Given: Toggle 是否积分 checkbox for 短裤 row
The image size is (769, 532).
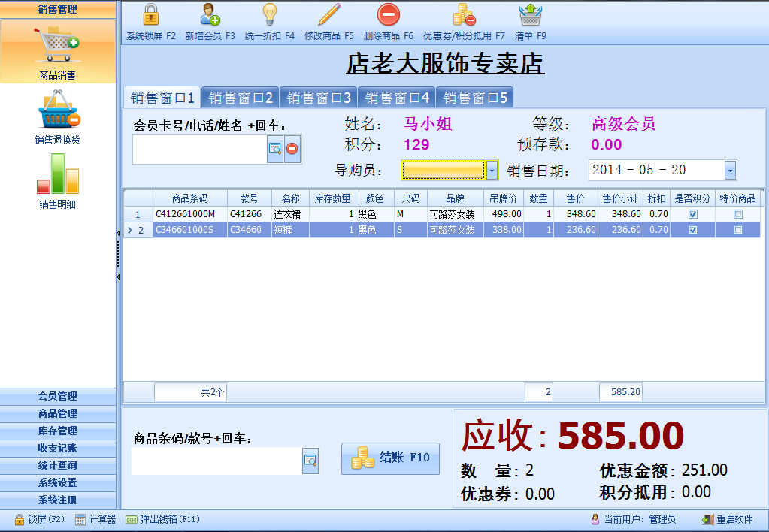Looking at the screenshot, I should tap(693, 230).
